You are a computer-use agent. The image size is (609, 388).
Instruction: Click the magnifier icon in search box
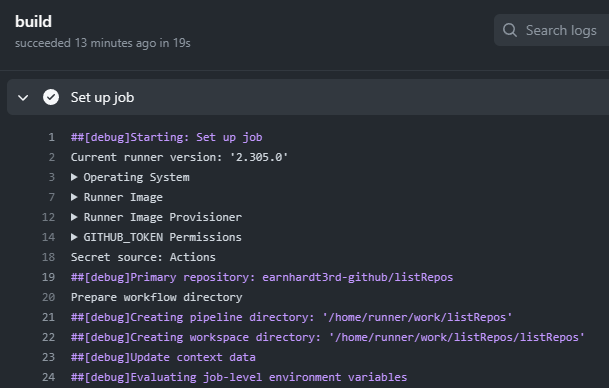(510, 30)
